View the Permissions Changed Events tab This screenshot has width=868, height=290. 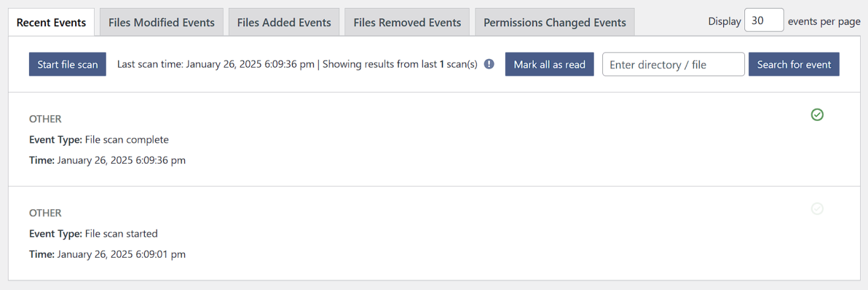point(555,22)
